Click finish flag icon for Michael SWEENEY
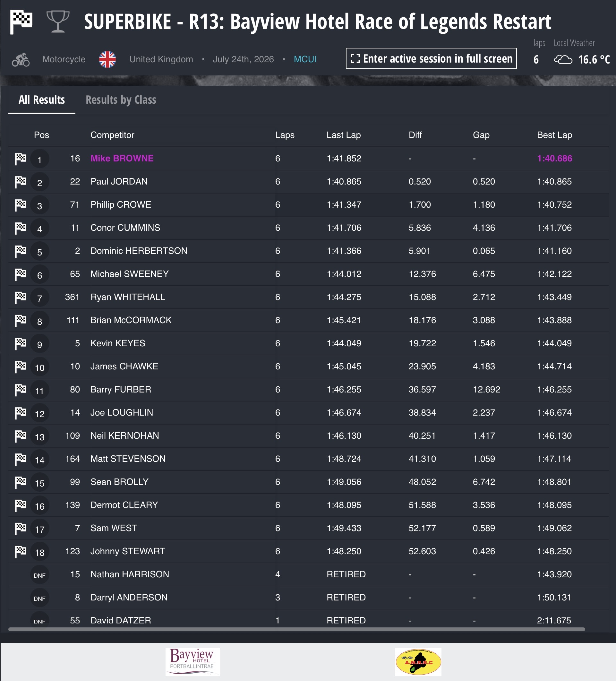The width and height of the screenshot is (616, 681). [20, 274]
